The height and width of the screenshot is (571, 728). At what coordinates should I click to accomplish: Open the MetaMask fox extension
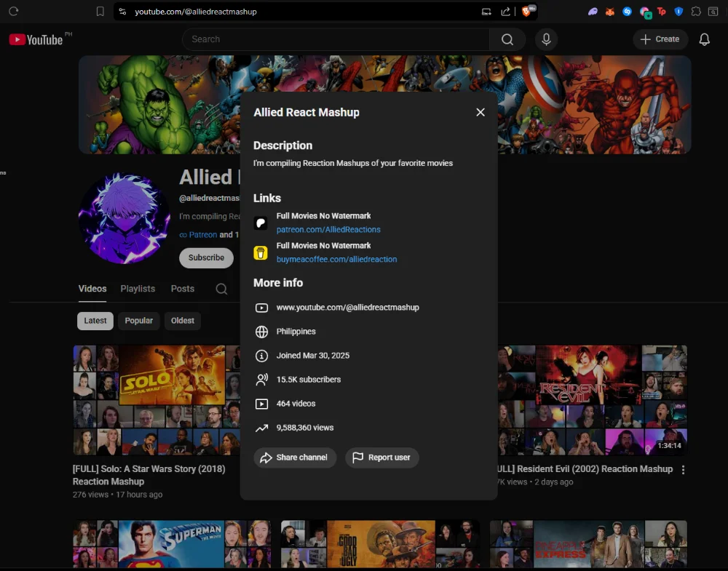point(609,12)
